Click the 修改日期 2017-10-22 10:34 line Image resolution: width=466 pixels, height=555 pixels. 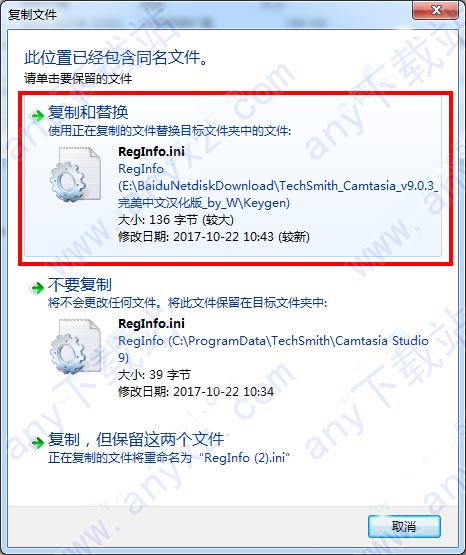(x=196, y=391)
